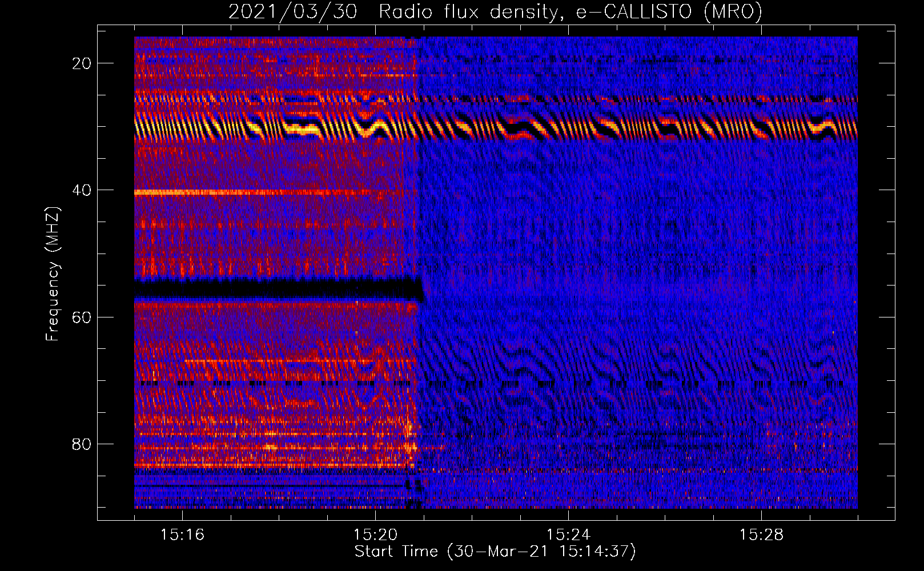Click the 15:24 time tick label

(x=568, y=535)
